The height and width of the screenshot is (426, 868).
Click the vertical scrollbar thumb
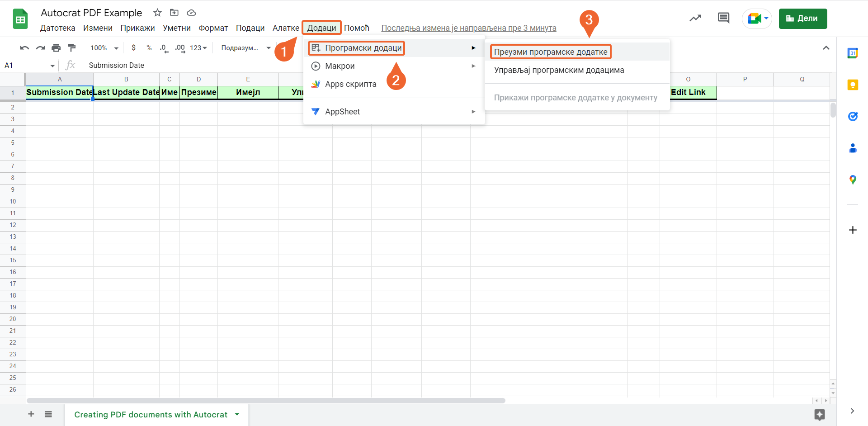(833, 110)
